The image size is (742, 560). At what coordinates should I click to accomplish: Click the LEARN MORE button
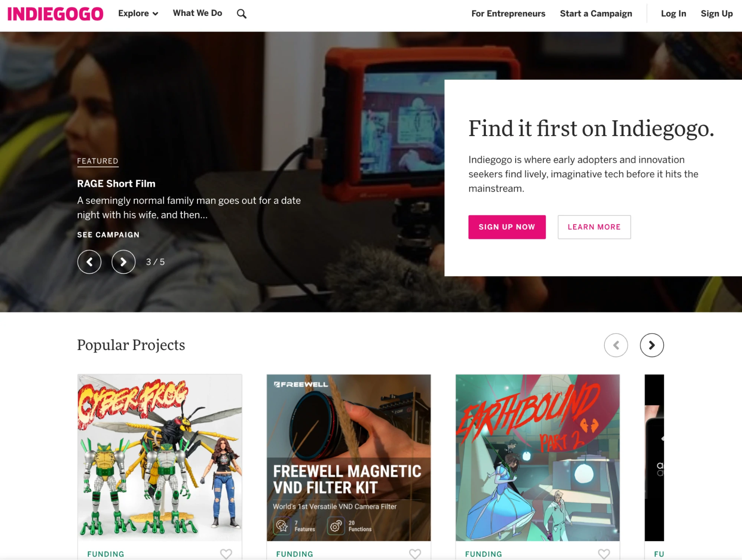[x=594, y=227]
